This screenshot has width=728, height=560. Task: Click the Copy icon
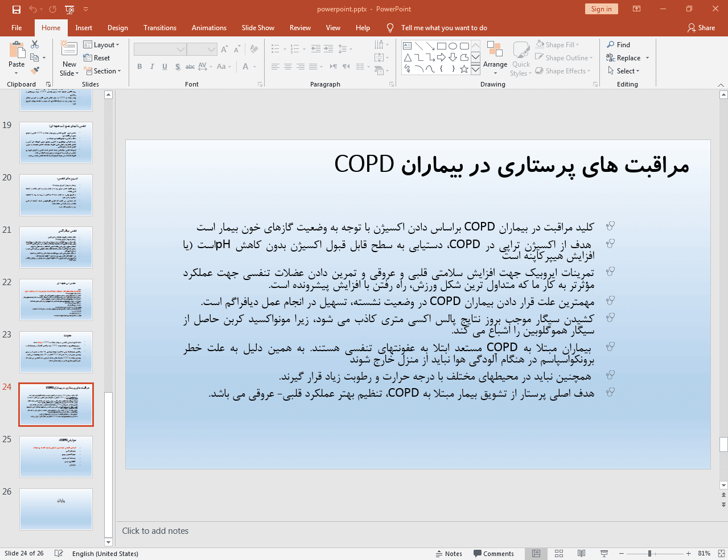(35, 57)
